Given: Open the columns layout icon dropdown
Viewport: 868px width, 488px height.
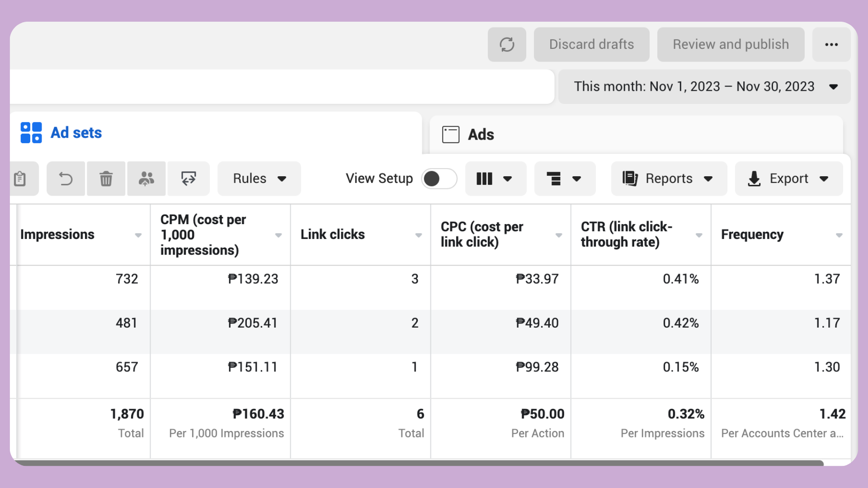Looking at the screenshot, I should (495, 178).
